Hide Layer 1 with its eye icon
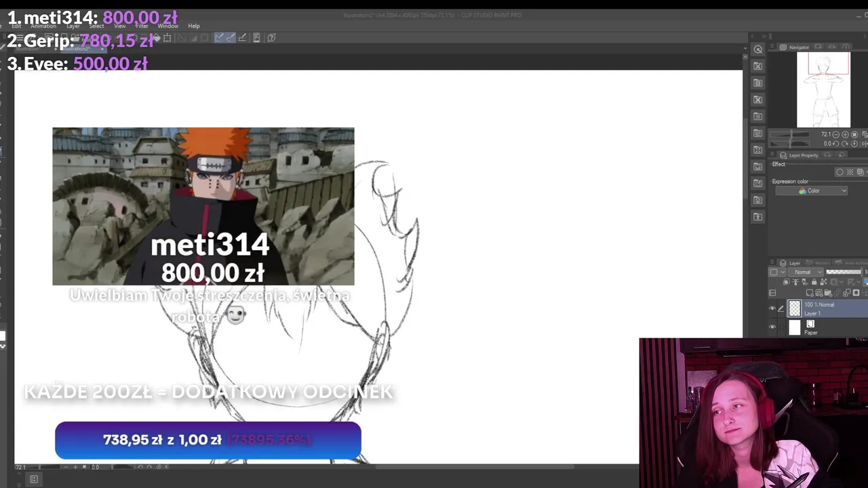This screenshot has width=868, height=488. pyautogui.click(x=772, y=308)
